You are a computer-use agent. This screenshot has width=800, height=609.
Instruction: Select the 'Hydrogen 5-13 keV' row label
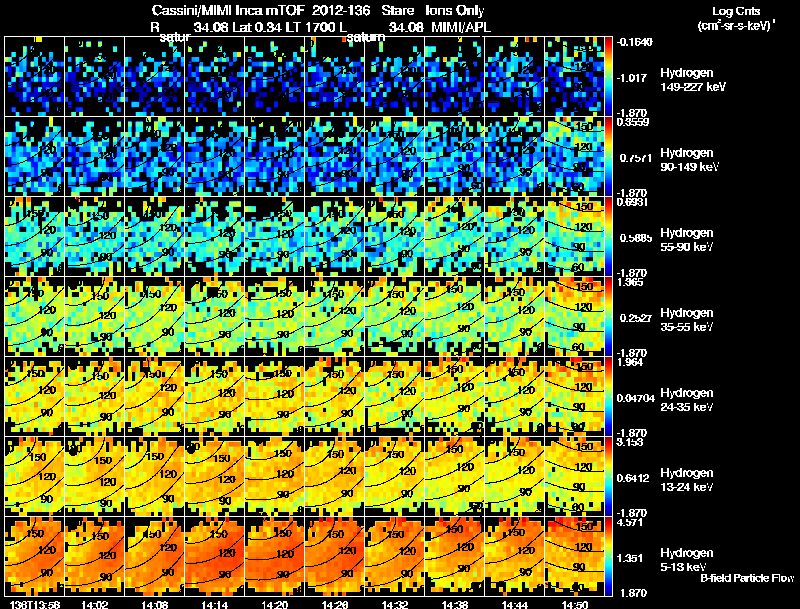coord(687,560)
